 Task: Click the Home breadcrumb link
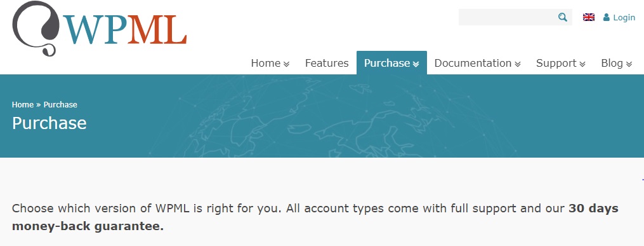[x=23, y=104]
